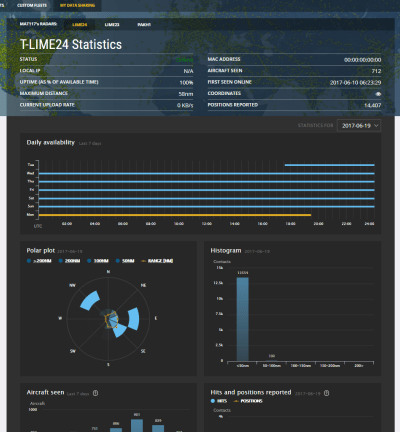Open the Statistics For date dropdown
The height and width of the screenshot is (432, 400).
(x=359, y=126)
